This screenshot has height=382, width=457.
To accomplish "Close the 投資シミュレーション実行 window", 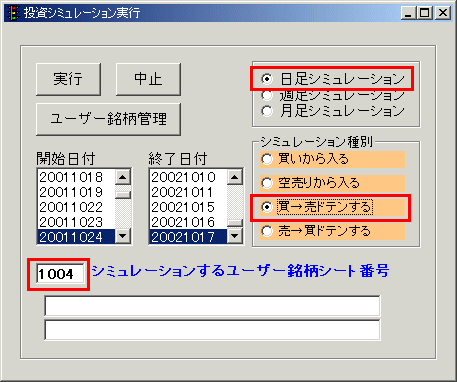I will [x=443, y=13].
